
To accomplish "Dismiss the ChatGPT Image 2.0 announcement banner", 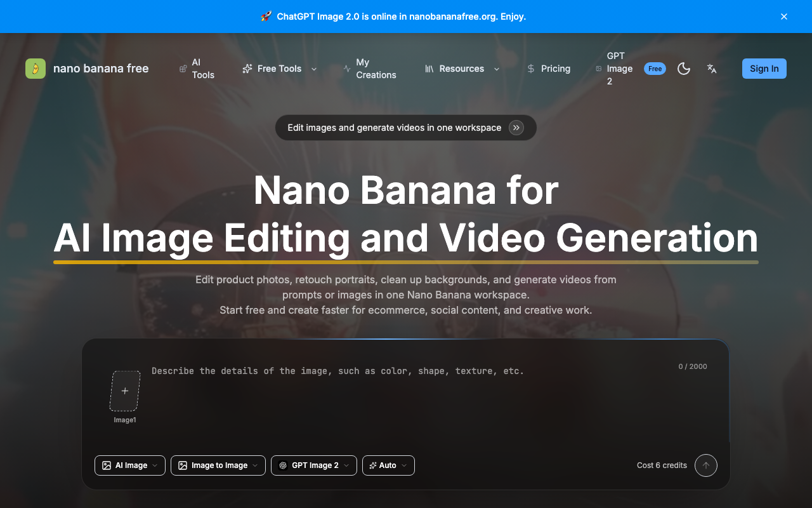I will coord(784,17).
